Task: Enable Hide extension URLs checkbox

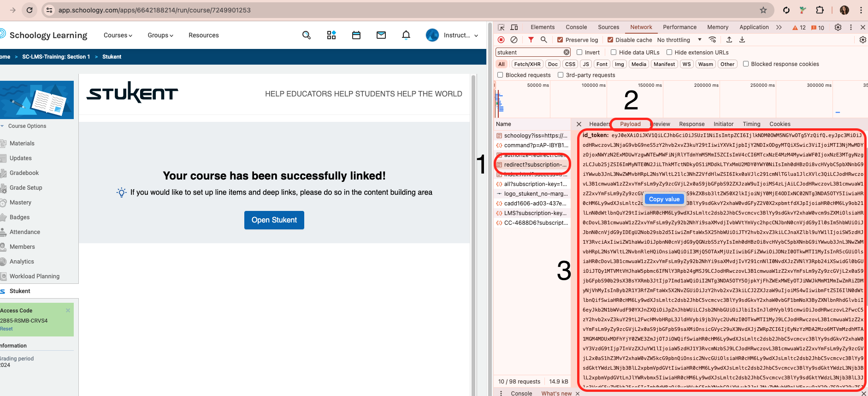Action: pyautogui.click(x=669, y=52)
